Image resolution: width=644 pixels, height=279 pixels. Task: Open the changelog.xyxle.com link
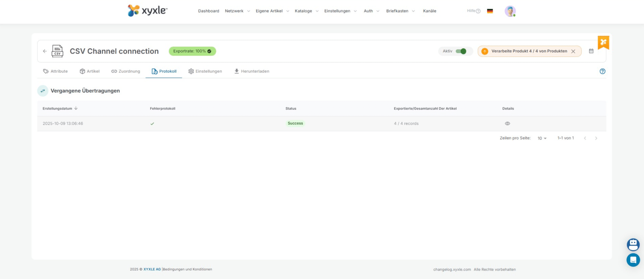coord(452,270)
